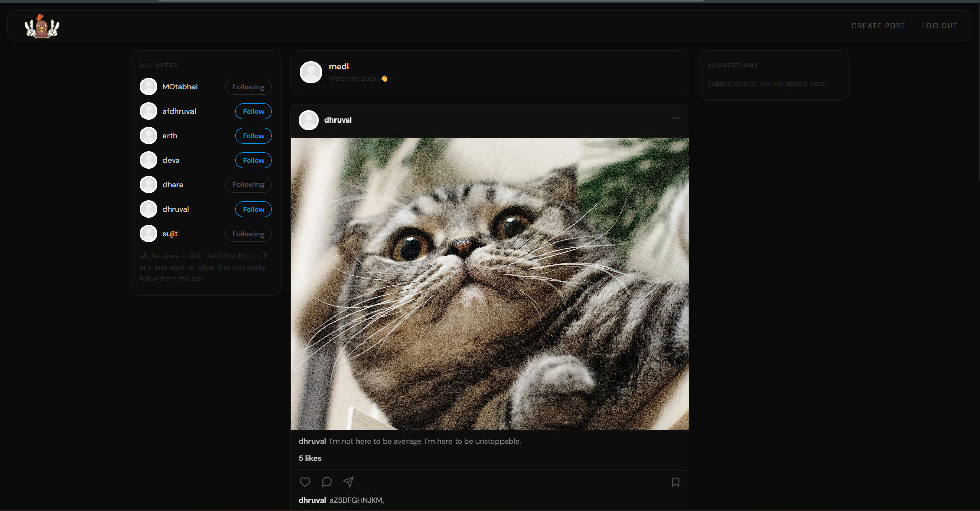Unfollow sujit via Following button
980x511 pixels.
pos(248,234)
